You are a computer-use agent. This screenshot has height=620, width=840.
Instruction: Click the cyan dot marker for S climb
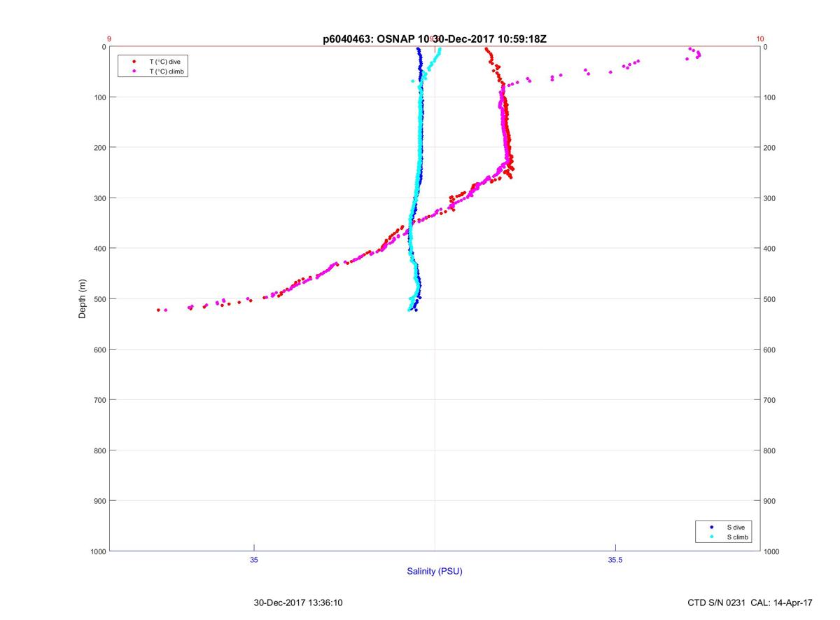coord(711,537)
